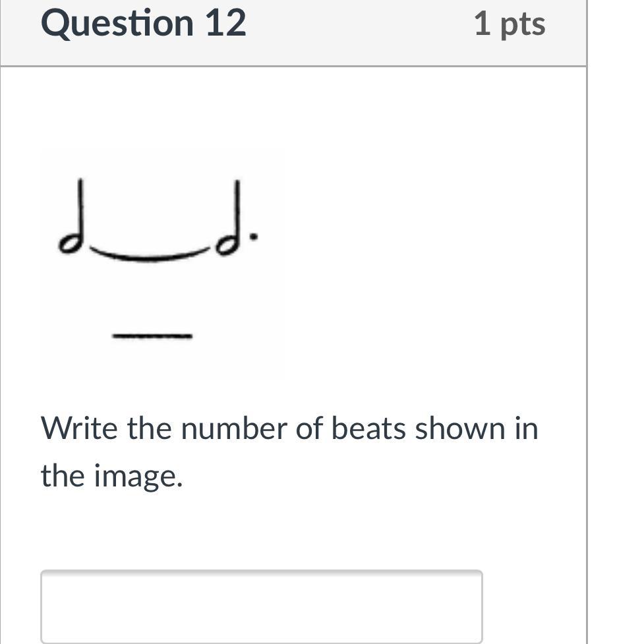
Task: Click the number "12" in the heading
Action: pos(225,23)
